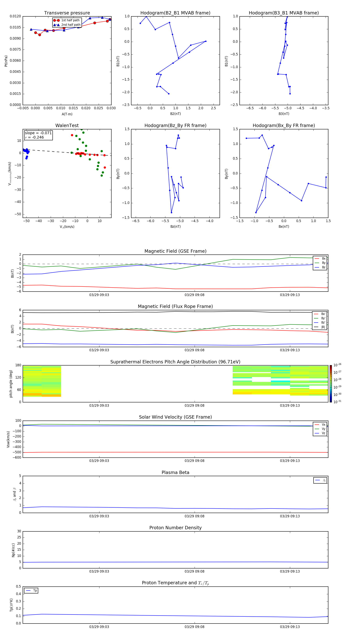Click the "B3(nT)" x-axis label
The image size is (351, 644).
coord(284,114)
